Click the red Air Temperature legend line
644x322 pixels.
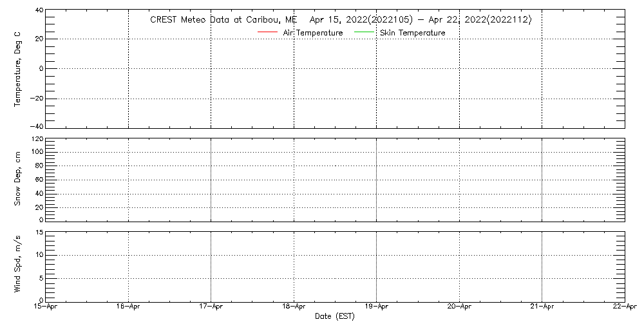(x=267, y=32)
